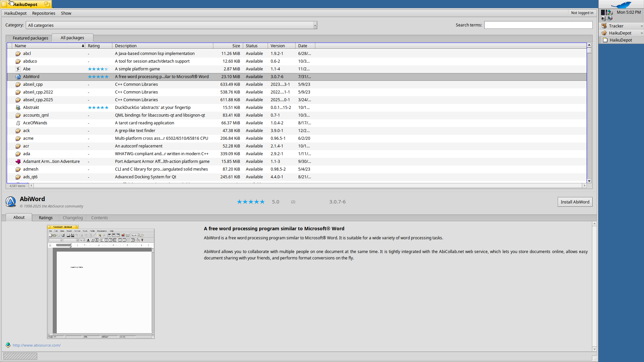Open the HaikuDepot menu

coord(15,13)
